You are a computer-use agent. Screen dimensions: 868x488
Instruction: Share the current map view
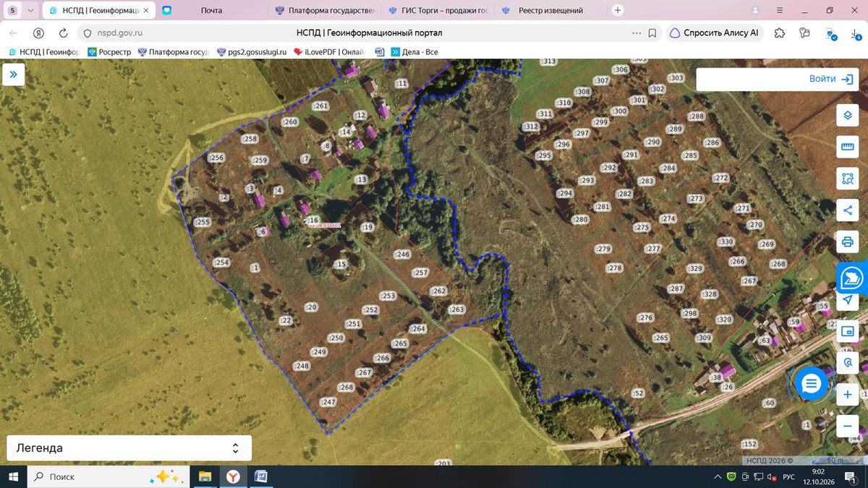pos(847,210)
